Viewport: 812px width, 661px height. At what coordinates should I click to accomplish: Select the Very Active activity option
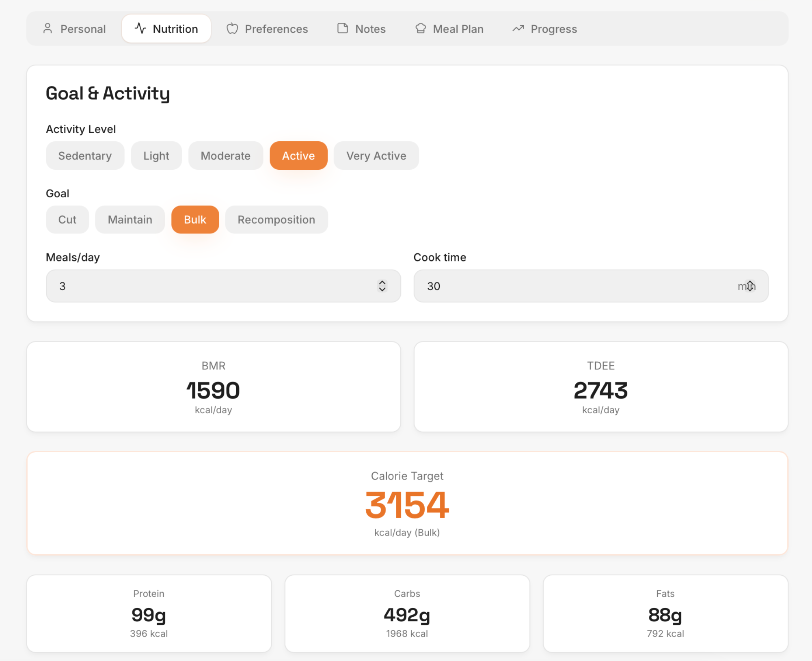376,156
